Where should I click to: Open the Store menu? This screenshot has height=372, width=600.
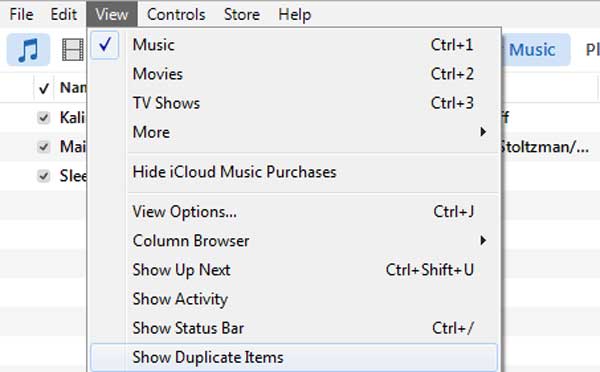tap(242, 15)
